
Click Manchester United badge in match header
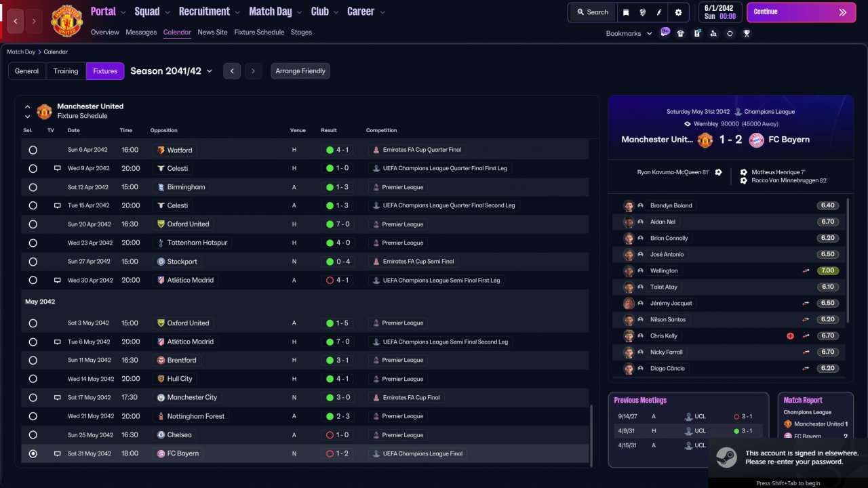click(705, 140)
